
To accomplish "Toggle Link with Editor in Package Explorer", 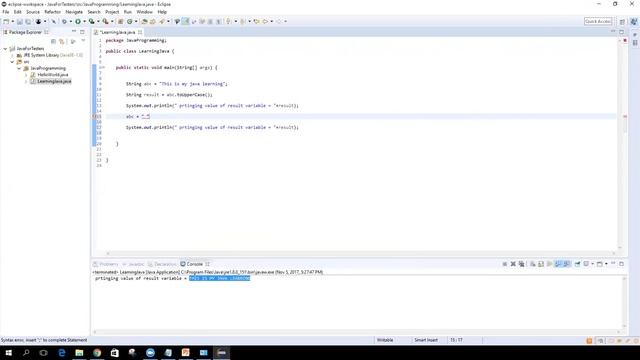I will [x=62, y=41].
